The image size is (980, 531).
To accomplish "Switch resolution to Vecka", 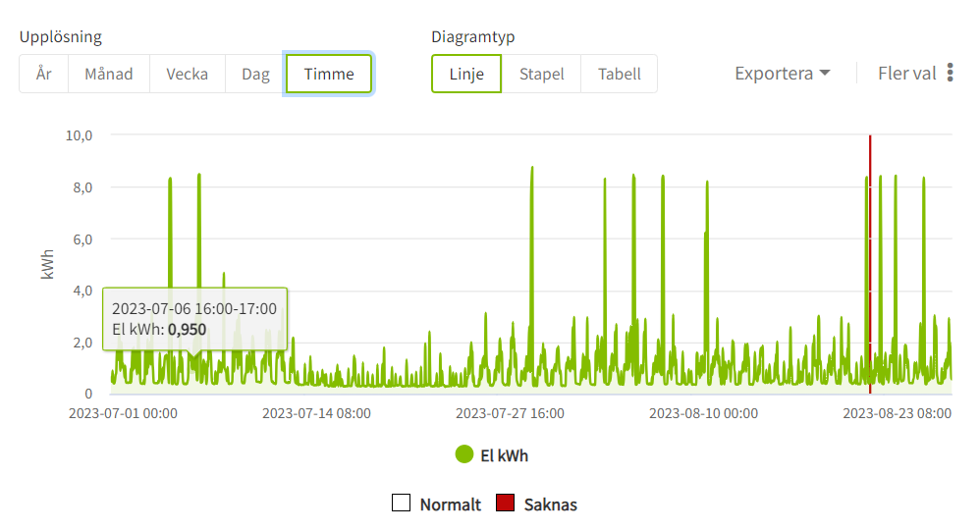I will (187, 74).
